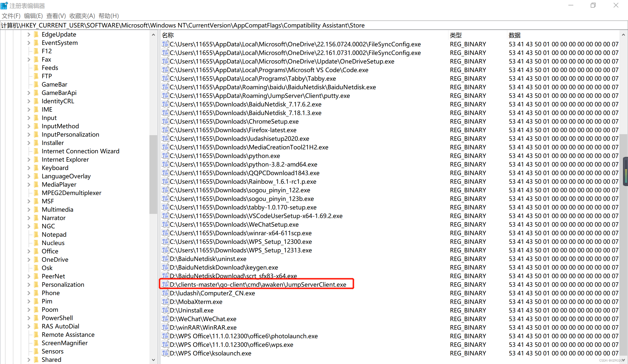This screenshot has width=628, height=364.
Task: Open the 帮助(H) menu
Action: (109, 16)
